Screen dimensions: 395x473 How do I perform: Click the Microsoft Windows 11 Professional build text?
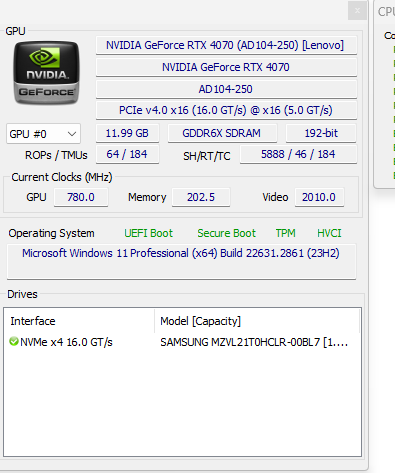click(181, 253)
